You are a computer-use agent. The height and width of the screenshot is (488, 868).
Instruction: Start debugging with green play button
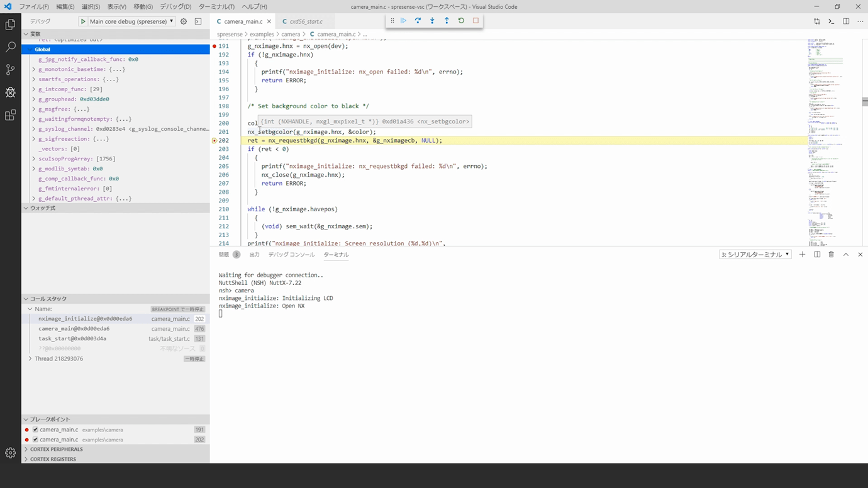(83, 21)
